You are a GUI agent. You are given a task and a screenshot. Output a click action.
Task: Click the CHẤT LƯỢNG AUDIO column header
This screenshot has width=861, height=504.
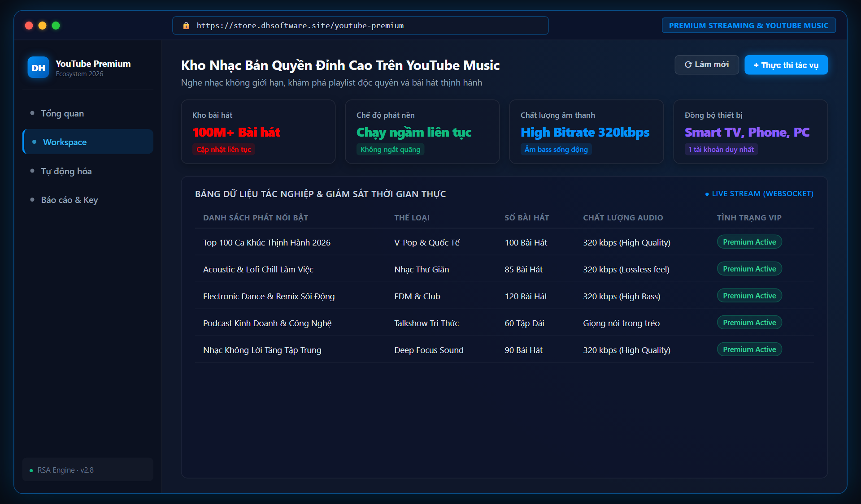(623, 218)
